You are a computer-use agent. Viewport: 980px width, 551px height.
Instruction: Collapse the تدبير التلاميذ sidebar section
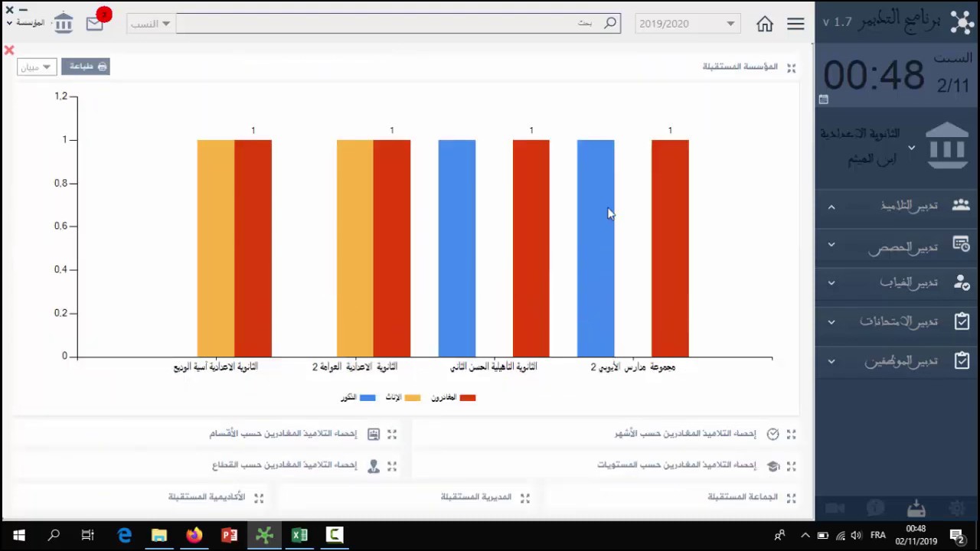click(x=831, y=207)
